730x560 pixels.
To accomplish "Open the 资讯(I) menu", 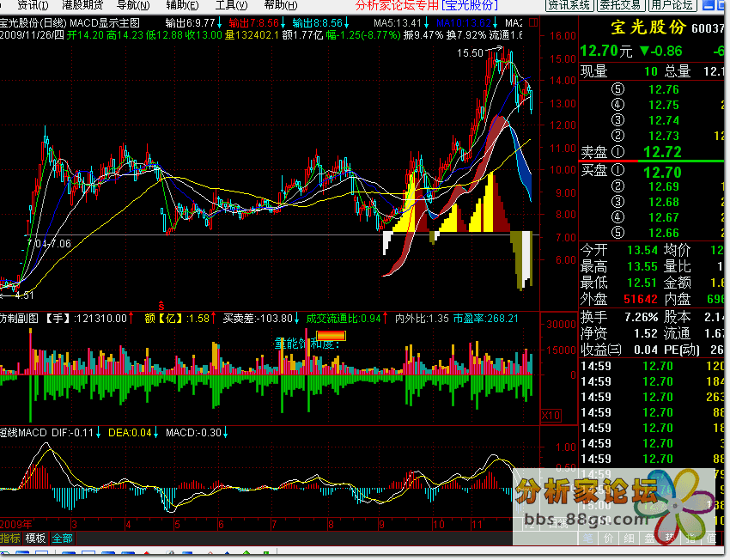I will point(33,5).
